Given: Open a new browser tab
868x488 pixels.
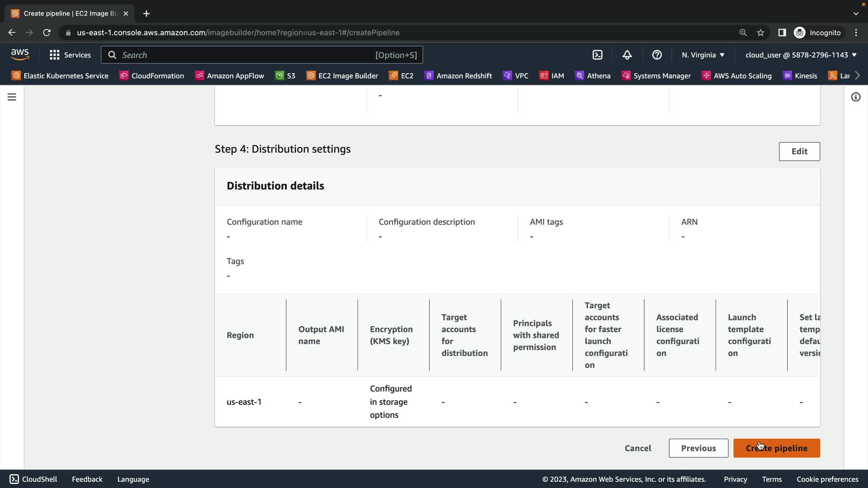Looking at the screenshot, I should coord(146,14).
